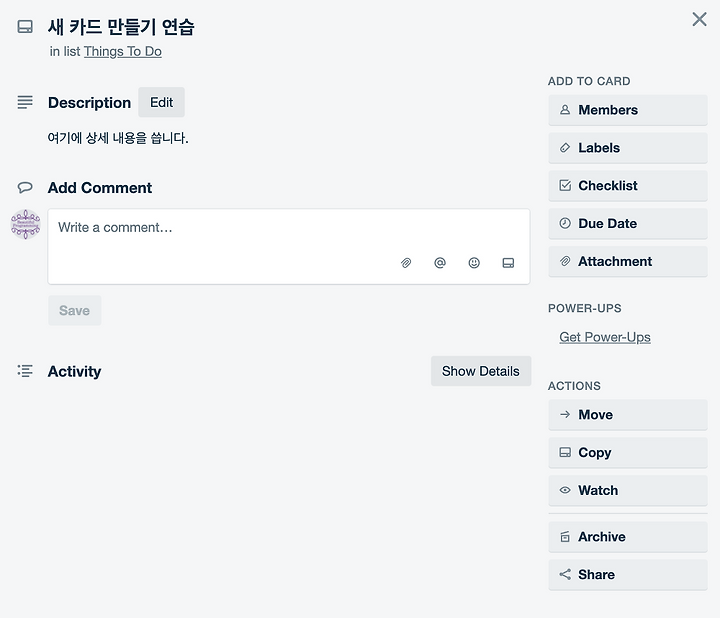
Task: Click the add card icon in comment box
Action: click(x=508, y=263)
